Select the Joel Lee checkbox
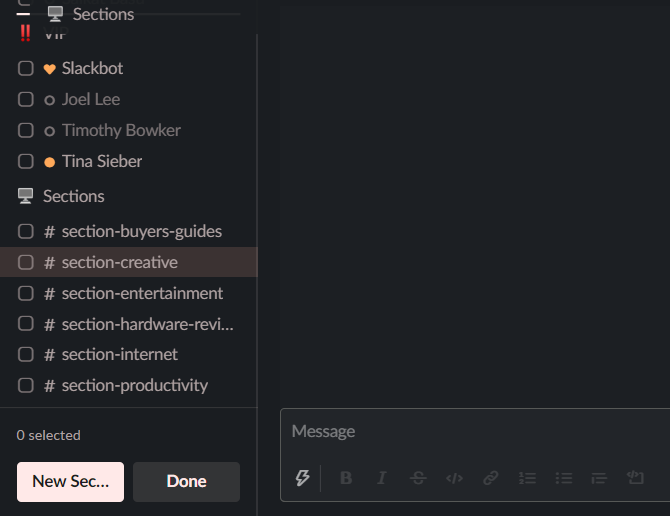Image resolution: width=670 pixels, height=516 pixels. tap(26, 100)
